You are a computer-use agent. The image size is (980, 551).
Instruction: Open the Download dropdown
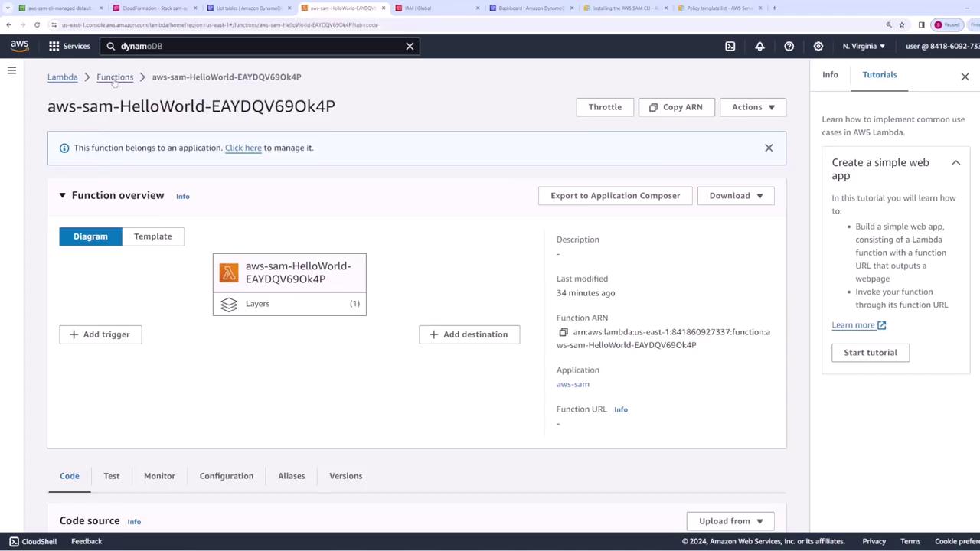(x=736, y=195)
